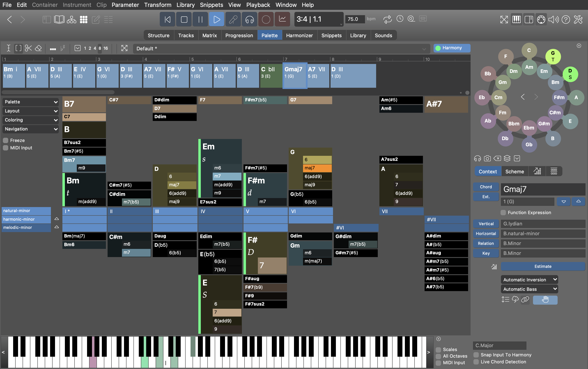Expand the Coloring dropdown
Viewport: 588px width, 369px height.
pyautogui.click(x=31, y=120)
